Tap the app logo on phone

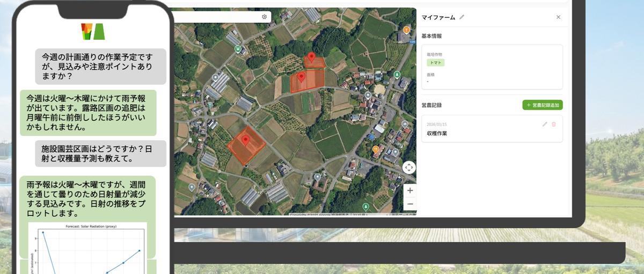(92, 31)
